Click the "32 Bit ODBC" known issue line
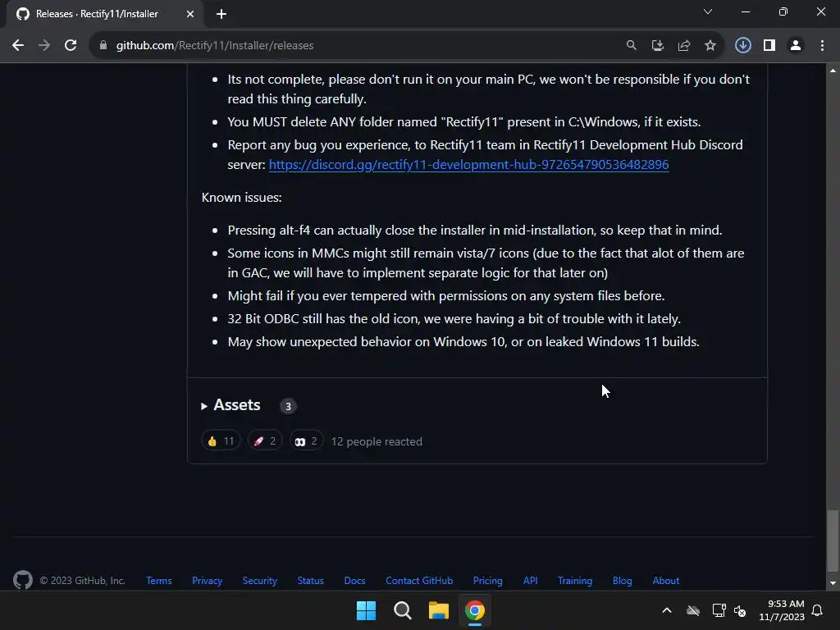The height and width of the screenshot is (630, 840). point(454,319)
